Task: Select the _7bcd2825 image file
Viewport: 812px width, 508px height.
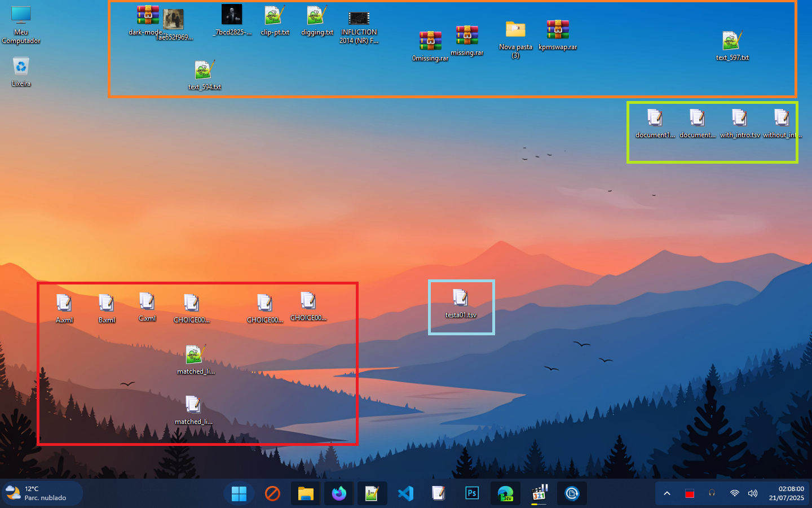Action: [x=232, y=20]
